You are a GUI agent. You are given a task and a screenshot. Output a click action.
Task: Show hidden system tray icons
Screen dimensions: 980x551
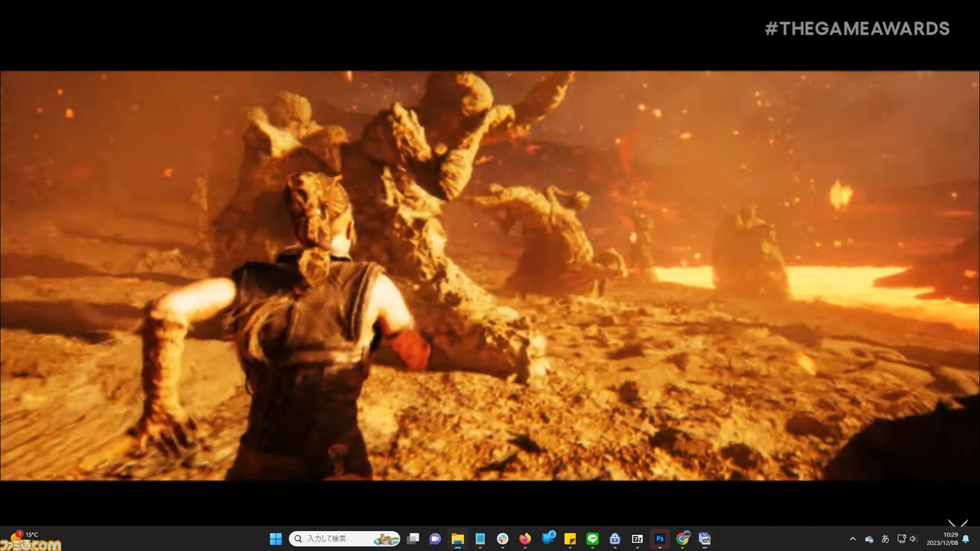(853, 539)
